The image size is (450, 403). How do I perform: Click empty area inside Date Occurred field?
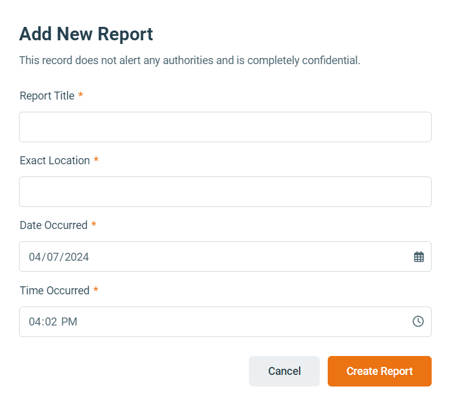pyautogui.click(x=250, y=257)
